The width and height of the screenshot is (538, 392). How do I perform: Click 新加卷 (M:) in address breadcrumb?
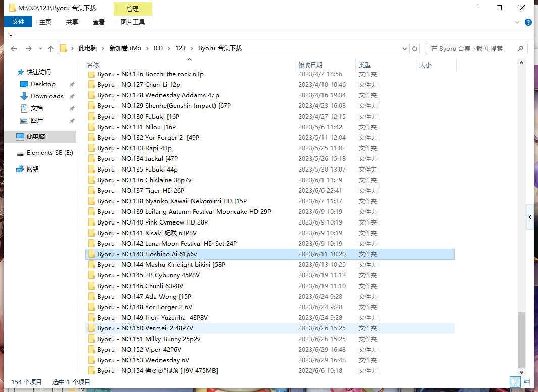coord(125,48)
